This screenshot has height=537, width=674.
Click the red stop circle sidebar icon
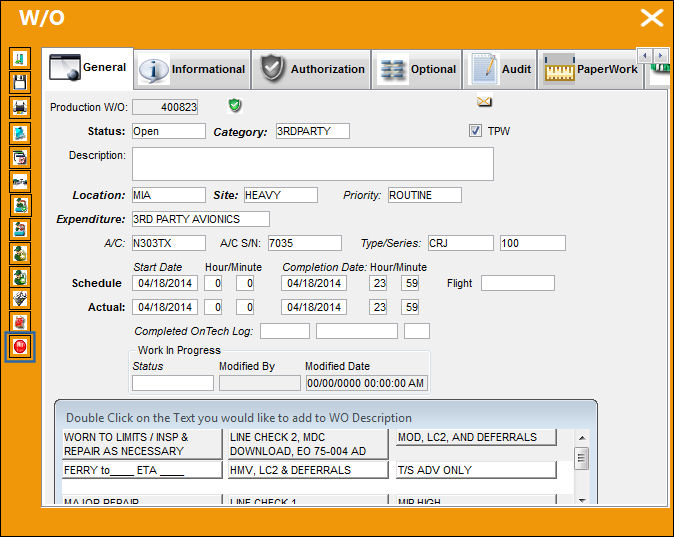point(20,347)
